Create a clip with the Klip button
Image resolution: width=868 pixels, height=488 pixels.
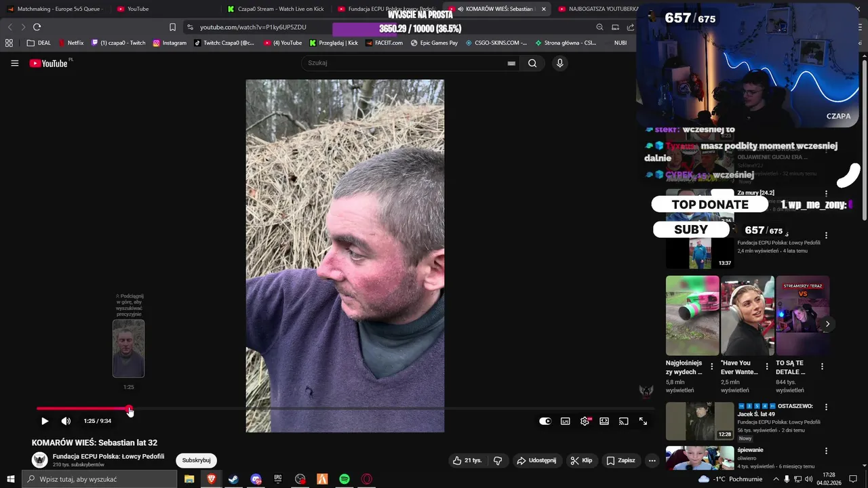tap(582, 460)
